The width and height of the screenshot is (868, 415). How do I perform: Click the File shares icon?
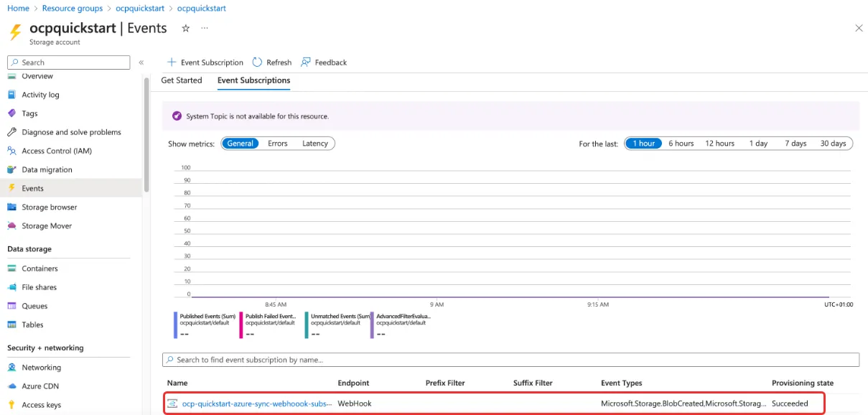[x=11, y=287]
